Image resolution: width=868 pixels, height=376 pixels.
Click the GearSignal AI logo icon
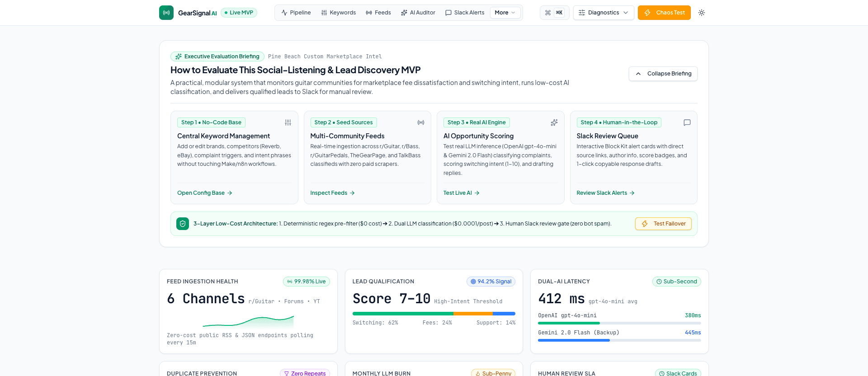coord(166,13)
